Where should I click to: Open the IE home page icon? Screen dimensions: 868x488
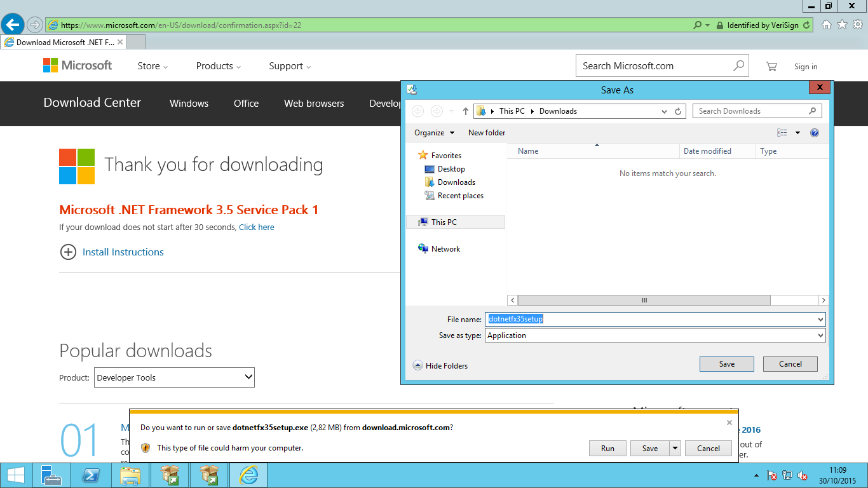tap(826, 25)
